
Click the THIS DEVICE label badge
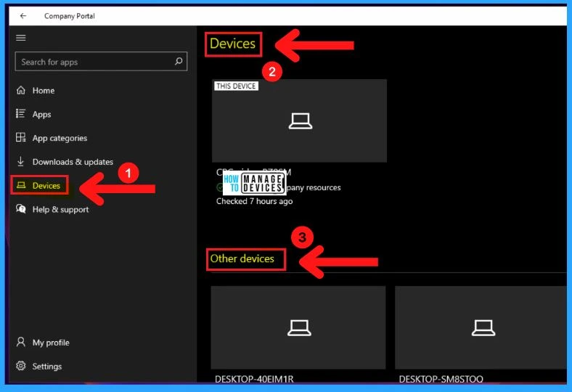coord(236,86)
